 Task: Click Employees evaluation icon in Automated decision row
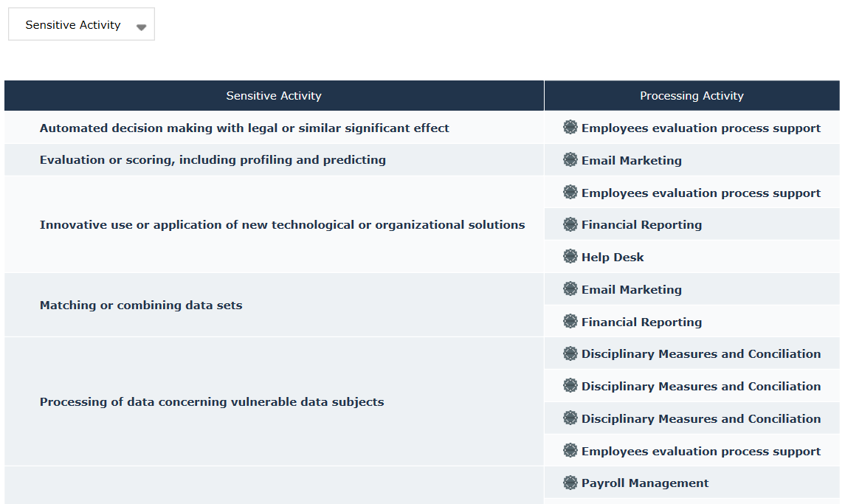(x=570, y=128)
